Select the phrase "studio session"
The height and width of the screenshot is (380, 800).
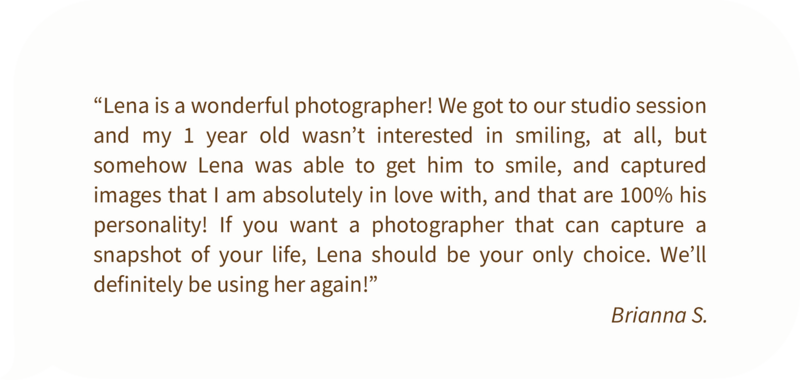click(x=638, y=107)
